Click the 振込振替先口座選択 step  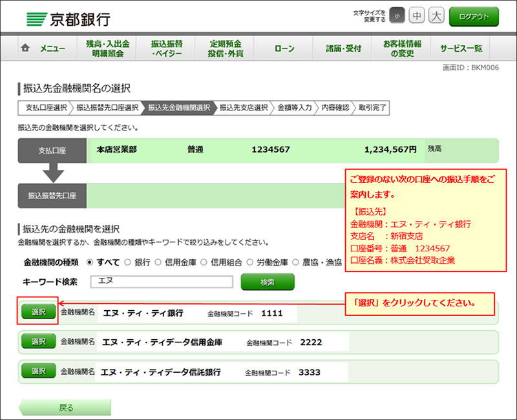click(107, 108)
